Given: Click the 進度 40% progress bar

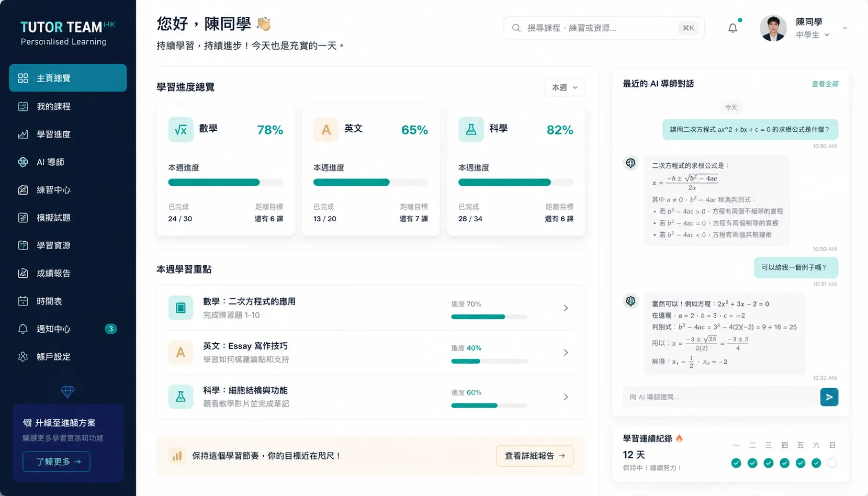Looking at the screenshot, I should tap(489, 361).
